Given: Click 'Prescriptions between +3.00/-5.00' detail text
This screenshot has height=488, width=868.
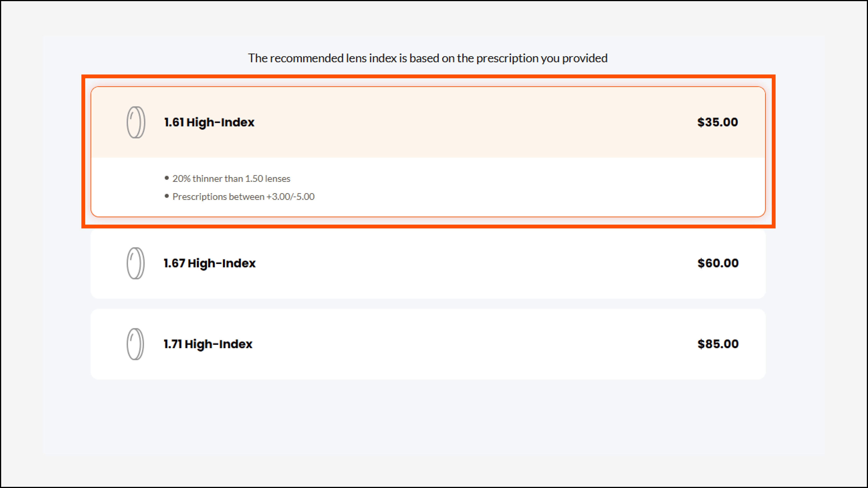Looking at the screenshot, I should click(243, 196).
